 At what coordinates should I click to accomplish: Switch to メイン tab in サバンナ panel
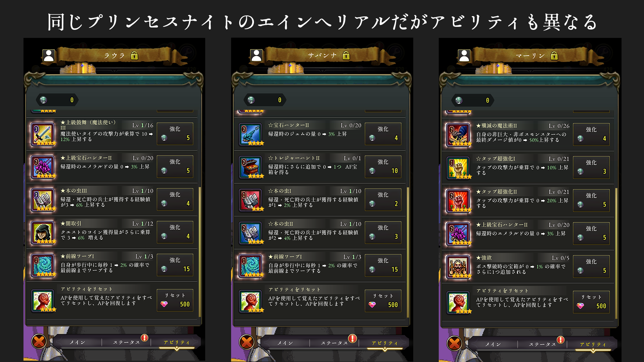(x=285, y=343)
